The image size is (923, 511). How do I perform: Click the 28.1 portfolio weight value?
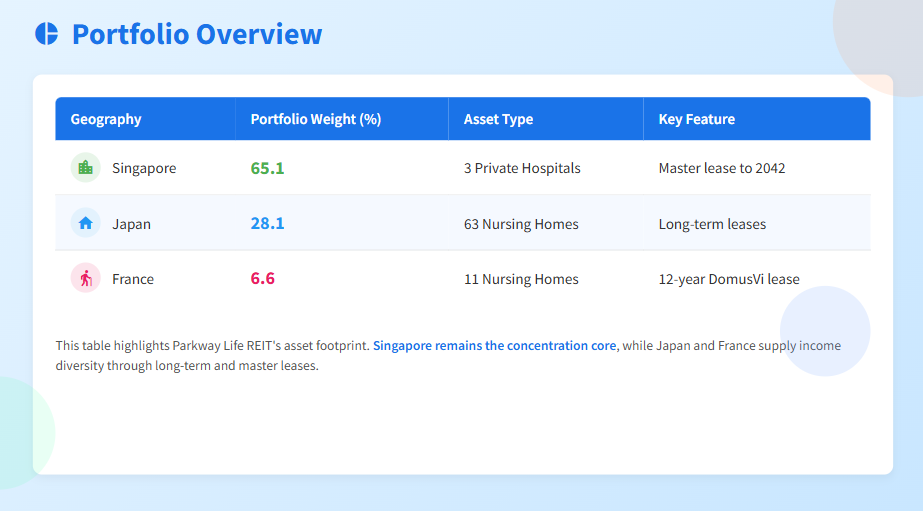[267, 223]
